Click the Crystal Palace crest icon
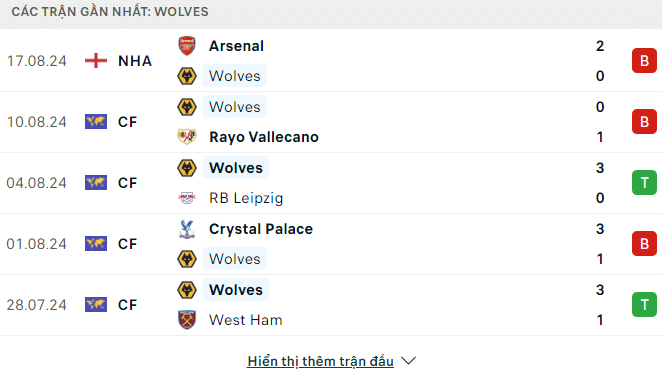662x383 pixels. tap(187, 229)
